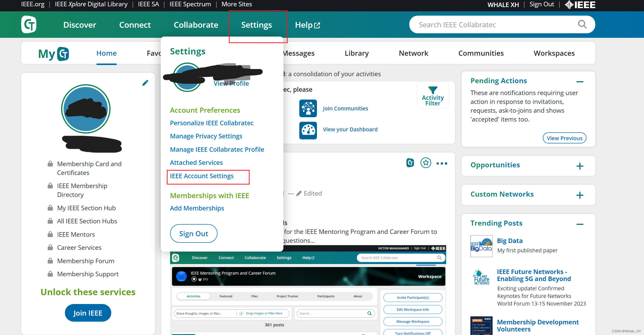Click IEEE Account Settings link
This screenshot has width=644, height=335.
pyautogui.click(x=202, y=176)
